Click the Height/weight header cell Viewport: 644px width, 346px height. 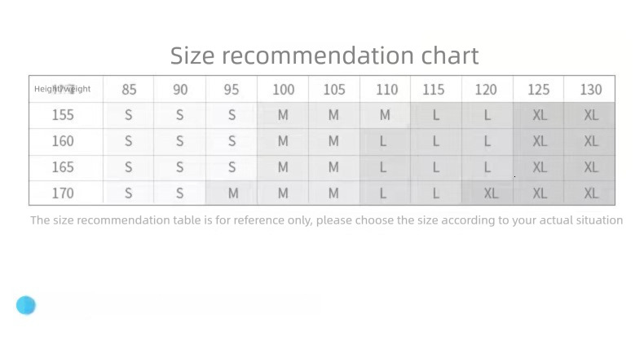click(x=63, y=89)
